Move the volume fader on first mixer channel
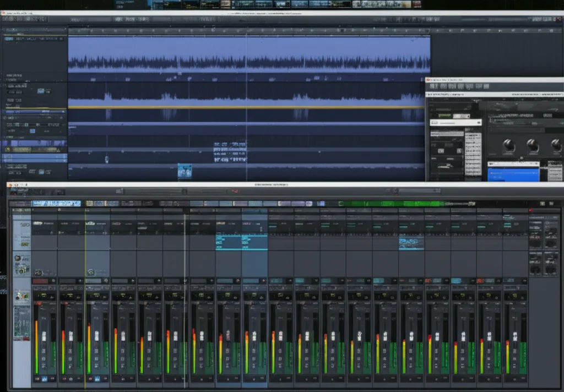 tap(44, 336)
